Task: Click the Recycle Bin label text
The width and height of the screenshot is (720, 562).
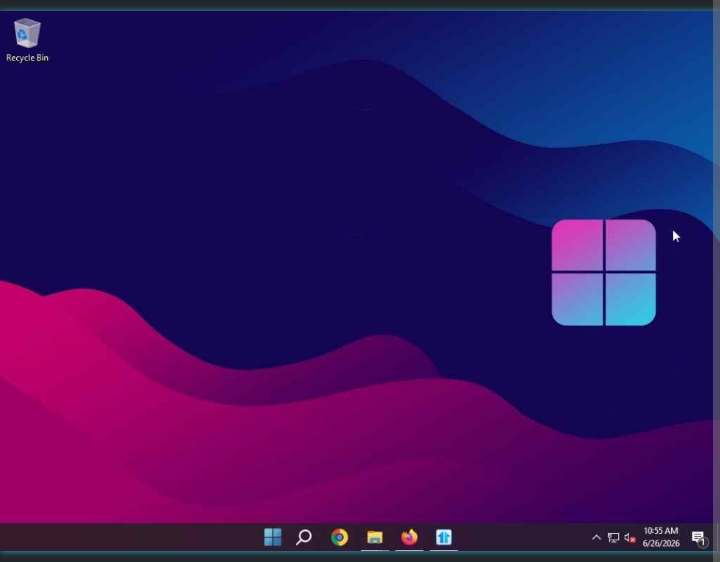Action: coord(27,58)
